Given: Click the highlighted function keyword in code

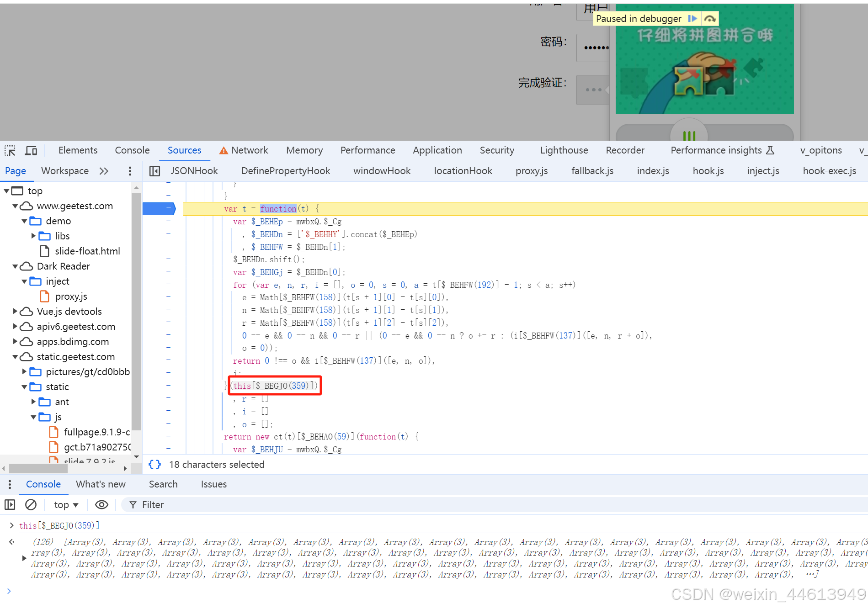Looking at the screenshot, I should (278, 209).
